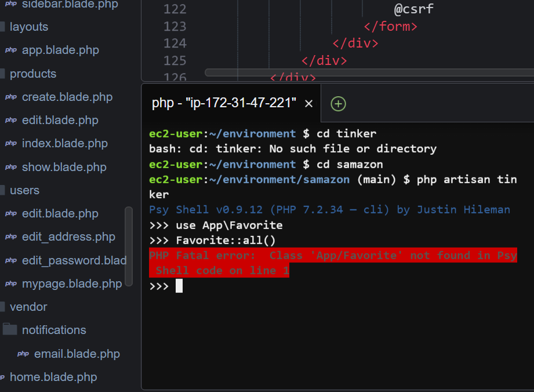Click the php icon beside show.blade.php
Image resolution: width=534 pixels, height=392 pixels.
[x=10, y=167]
